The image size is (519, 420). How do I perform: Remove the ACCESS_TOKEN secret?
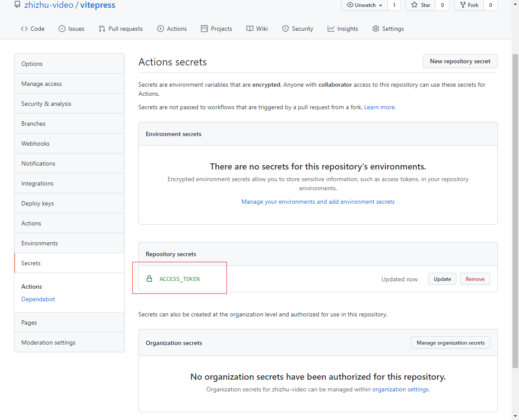pyautogui.click(x=475, y=279)
